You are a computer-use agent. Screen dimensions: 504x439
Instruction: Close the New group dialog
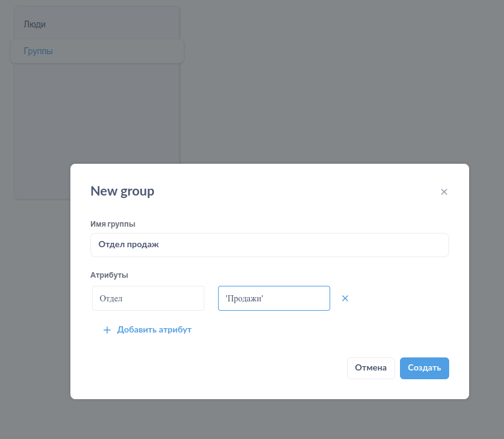[444, 192]
